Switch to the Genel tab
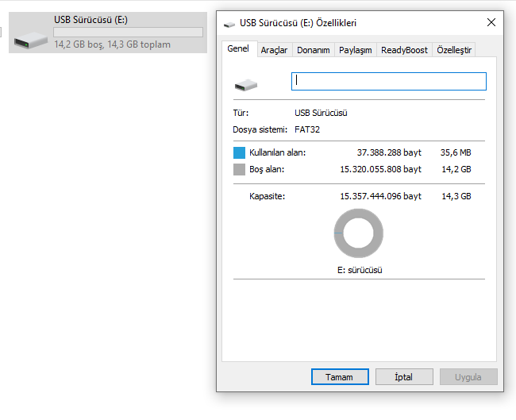The height and width of the screenshot is (420, 516). [238, 49]
